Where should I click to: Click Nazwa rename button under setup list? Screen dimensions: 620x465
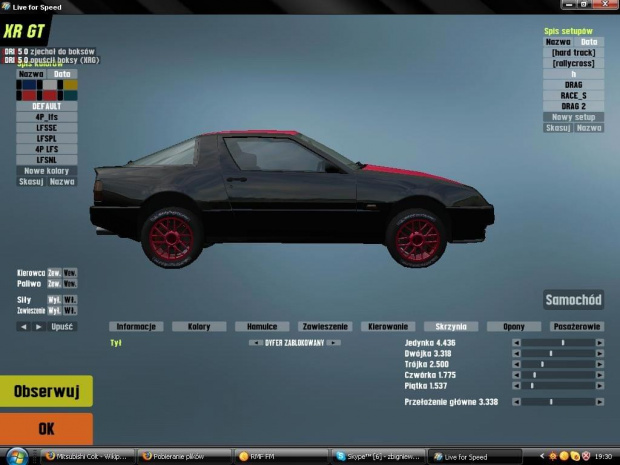click(589, 128)
